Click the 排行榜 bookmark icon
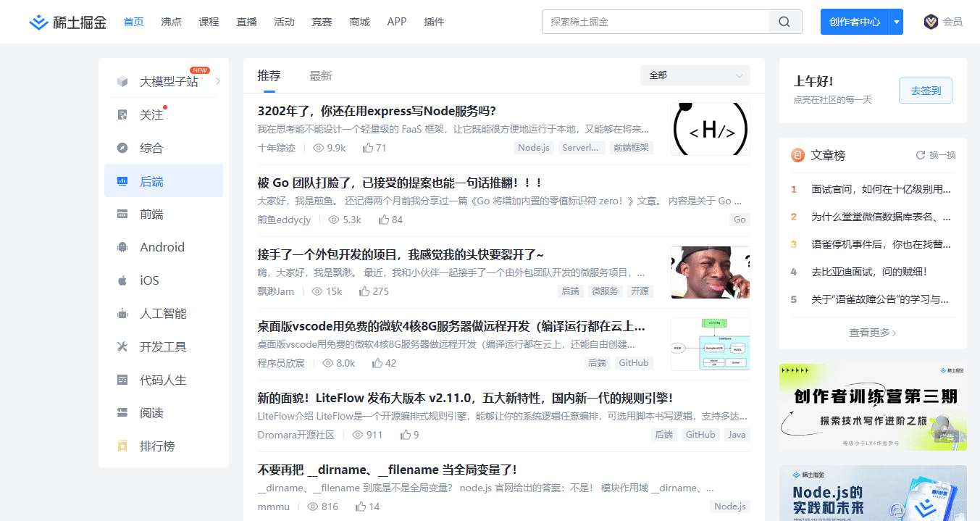The width and height of the screenshot is (980, 521). pos(122,446)
